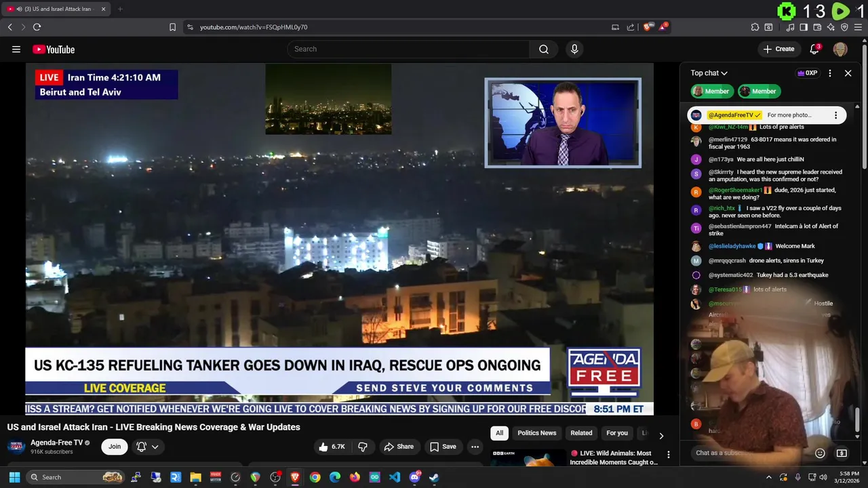Open Visual Studio Code from taskbar
Image resolution: width=868 pixels, height=488 pixels.
tap(395, 477)
